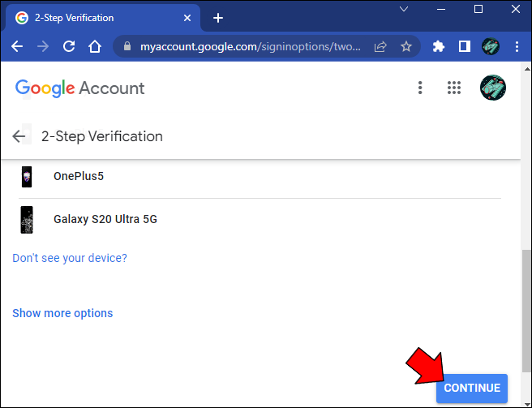Click the Don't see your device link
The width and height of the screenshot is (532, 408).
[x=70, y=258]
